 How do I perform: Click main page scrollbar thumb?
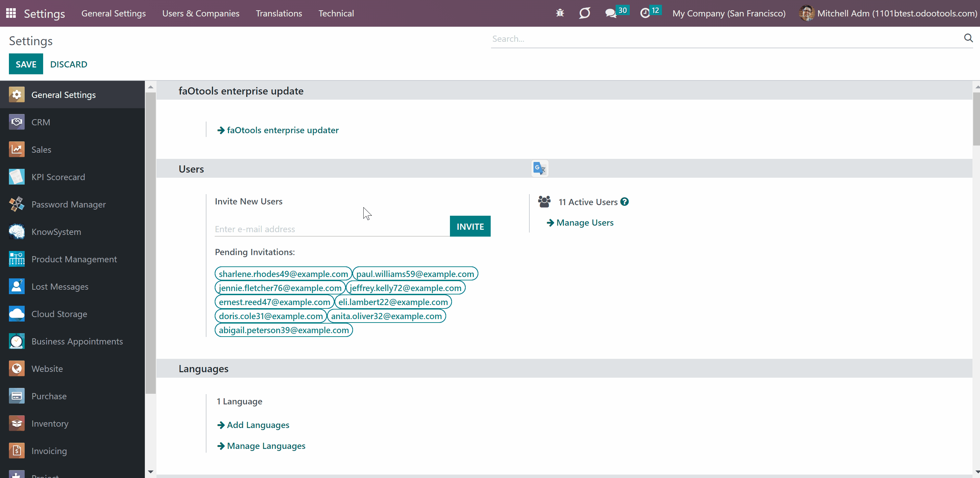[976, 119]
